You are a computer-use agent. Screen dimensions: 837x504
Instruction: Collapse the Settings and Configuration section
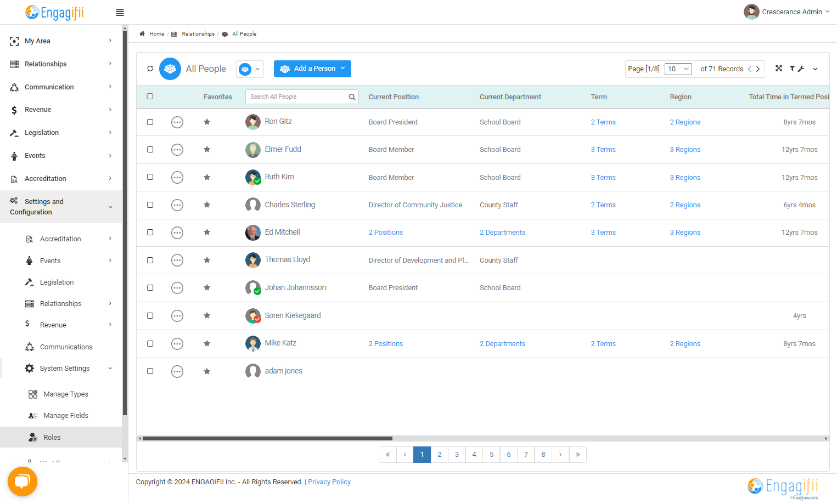point(61,207)
